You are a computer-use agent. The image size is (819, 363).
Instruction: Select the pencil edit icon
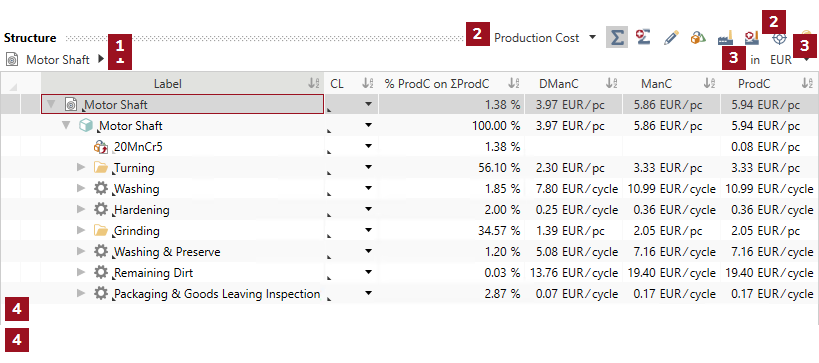[671, 38]
